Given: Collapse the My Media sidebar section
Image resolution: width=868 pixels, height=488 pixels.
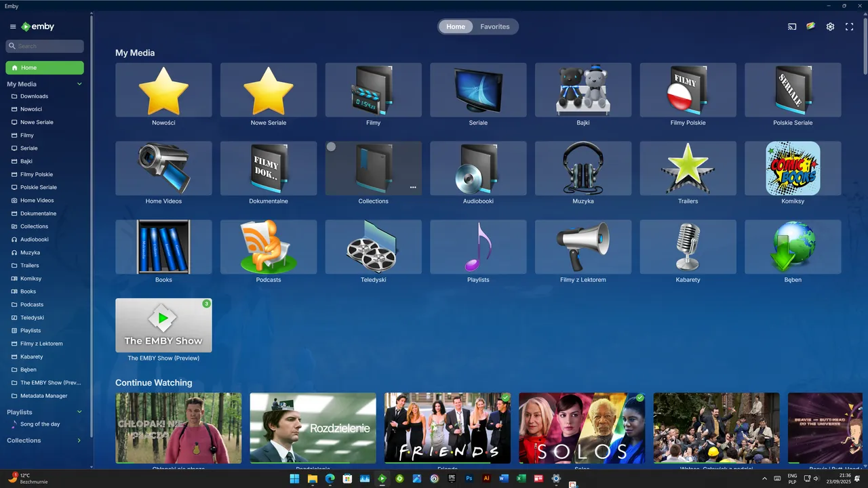Looking at the screenshot, I should pyautogui.click(x=79, y=84).
